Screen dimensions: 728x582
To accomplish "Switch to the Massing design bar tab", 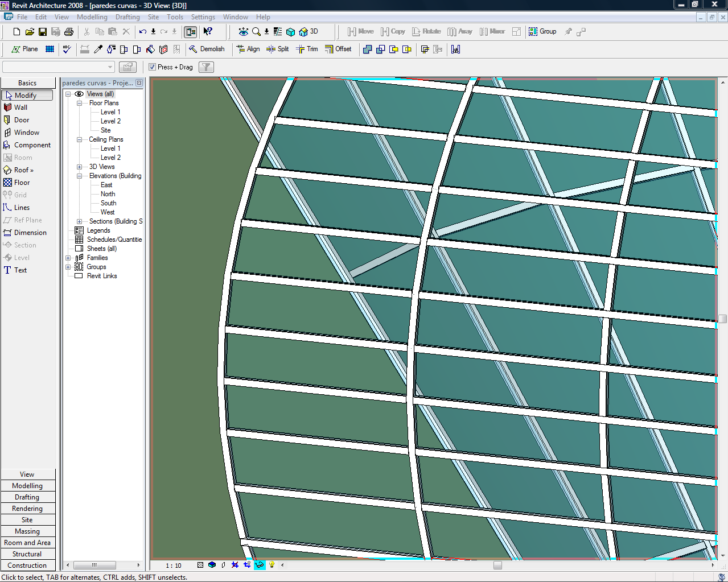I will click(27, 531).
